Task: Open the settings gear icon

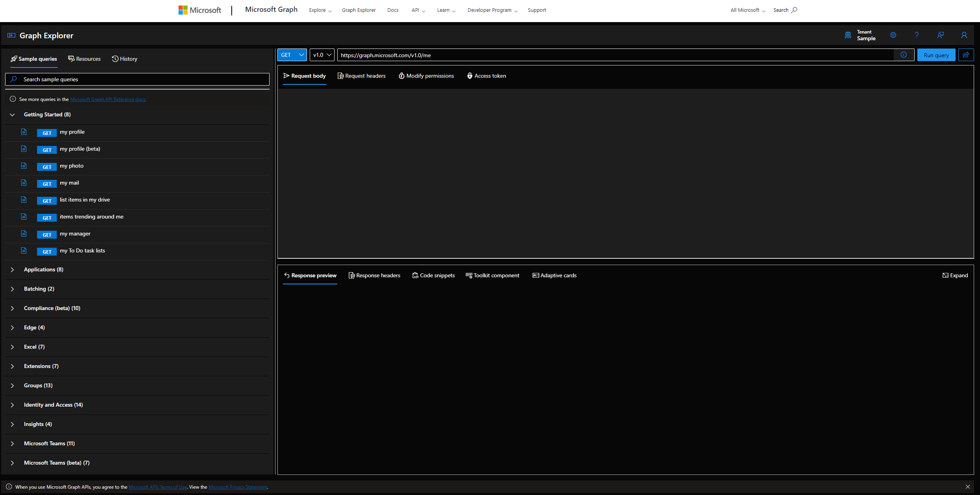Action: [x=893, y=35]
